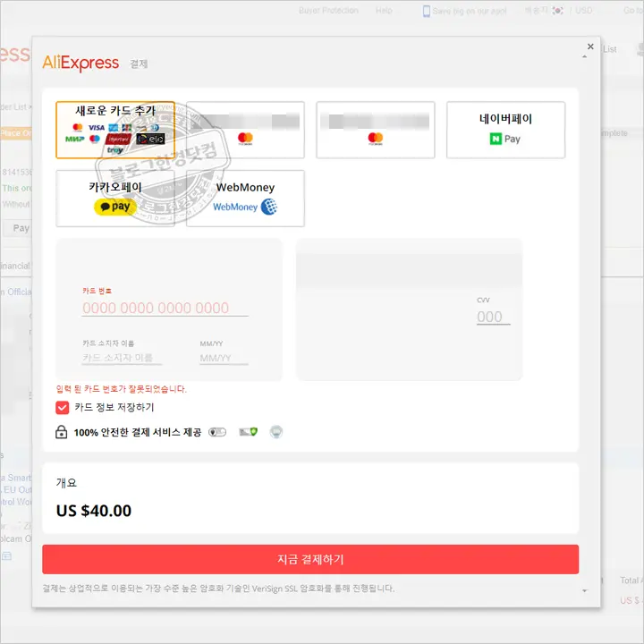
Task: Click the cardholder name field
Action: (x=122, y=358)
